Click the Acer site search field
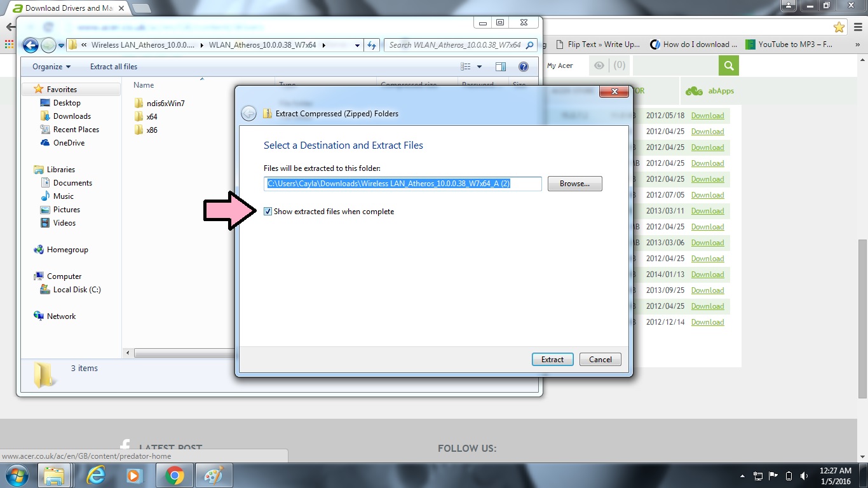The image size is (868, 488). pos(675,65)
